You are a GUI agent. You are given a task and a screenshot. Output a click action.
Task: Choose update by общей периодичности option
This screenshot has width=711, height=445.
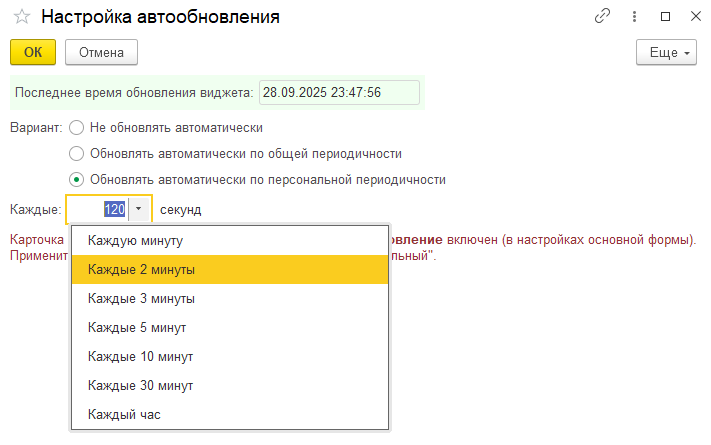77,154
